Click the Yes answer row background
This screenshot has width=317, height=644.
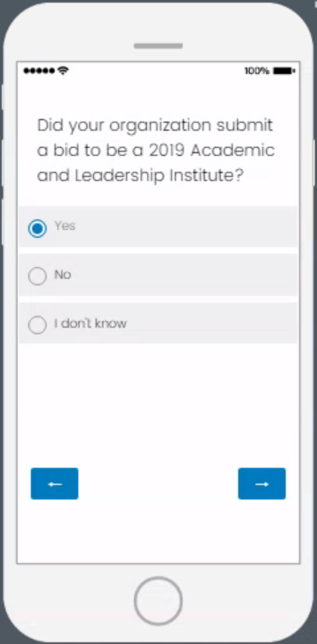[158, 226]
